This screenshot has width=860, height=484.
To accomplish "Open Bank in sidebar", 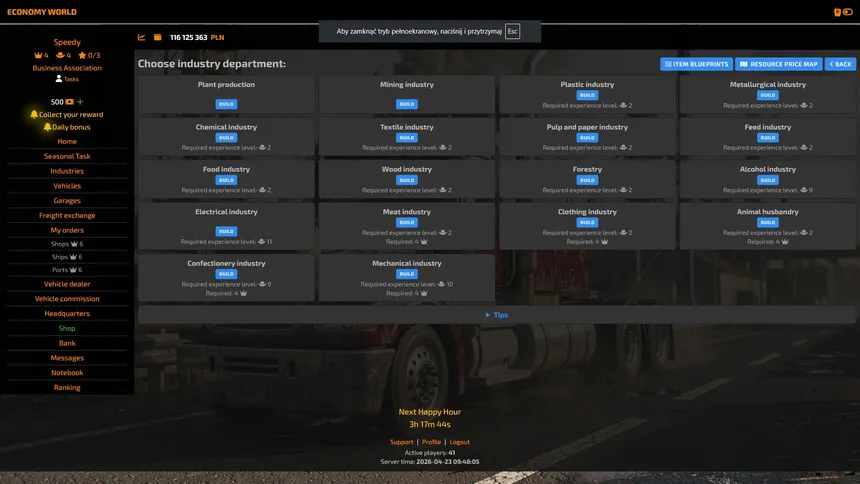I will click(67, 344).
